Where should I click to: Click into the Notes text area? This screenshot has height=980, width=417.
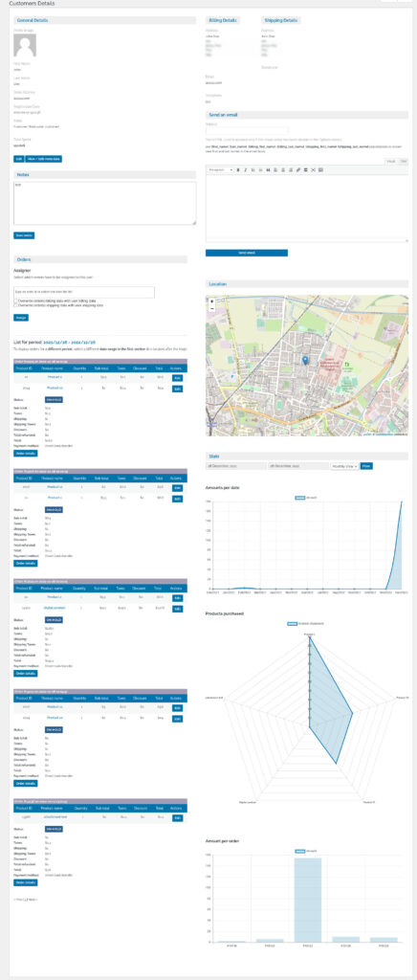click(x=105, y=203)
